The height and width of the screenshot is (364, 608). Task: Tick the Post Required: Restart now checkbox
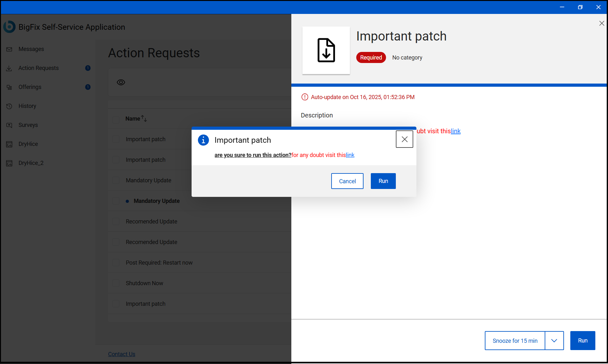click(116, 263)
